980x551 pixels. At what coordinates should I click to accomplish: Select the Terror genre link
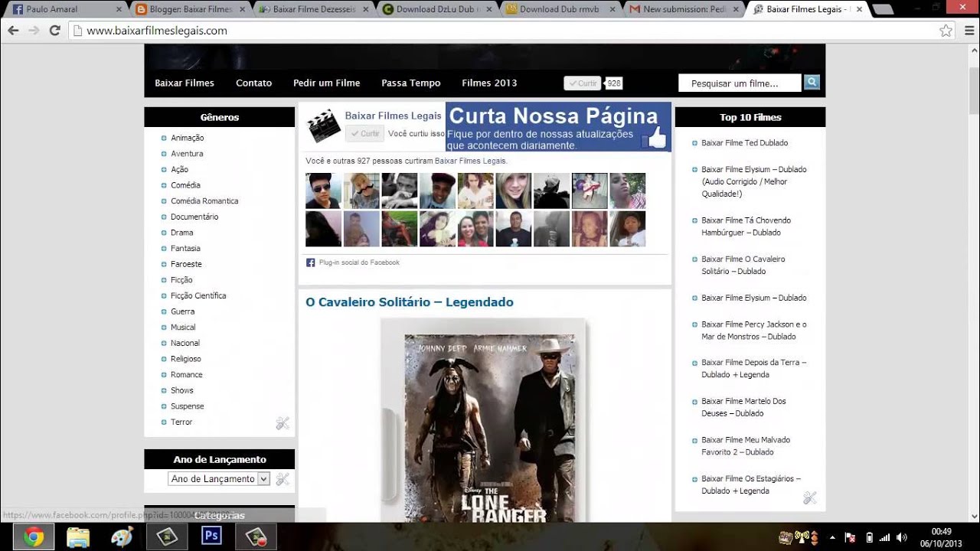[181, 422]
